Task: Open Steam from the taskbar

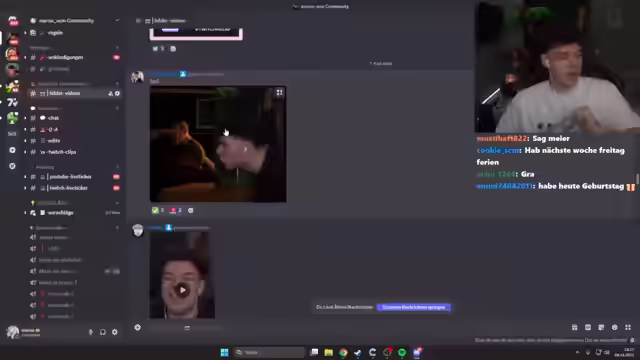Action: 358,352
